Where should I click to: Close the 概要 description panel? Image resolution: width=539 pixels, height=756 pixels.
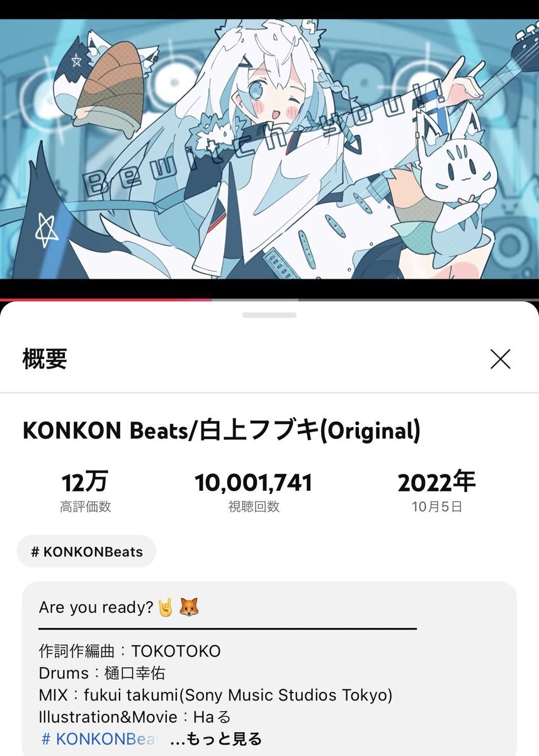click(x=501, y=359)
